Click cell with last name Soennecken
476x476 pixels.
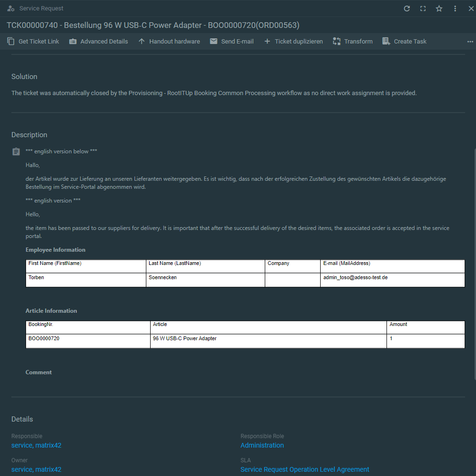pos(205,280)
